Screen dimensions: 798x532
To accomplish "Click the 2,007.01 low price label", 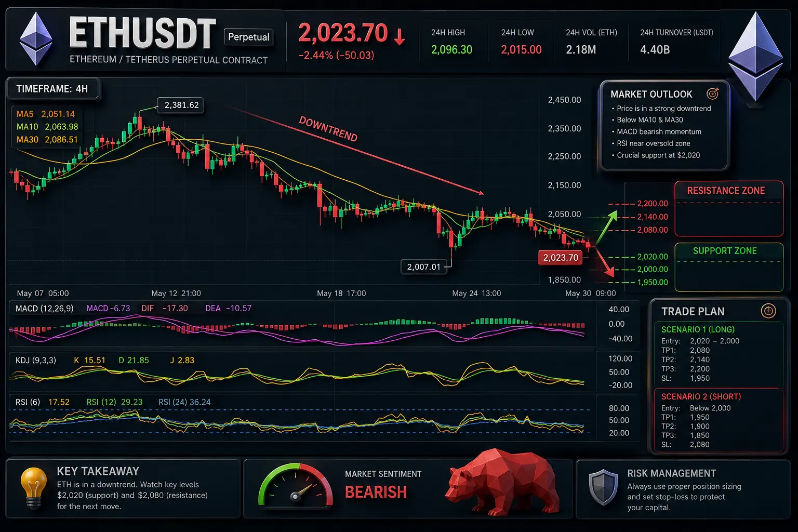I will click(423, 267).
